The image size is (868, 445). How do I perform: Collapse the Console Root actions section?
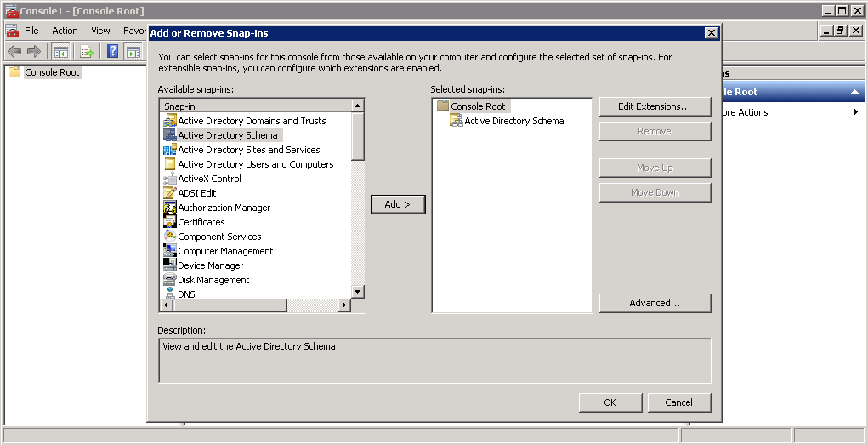[856, 92]
